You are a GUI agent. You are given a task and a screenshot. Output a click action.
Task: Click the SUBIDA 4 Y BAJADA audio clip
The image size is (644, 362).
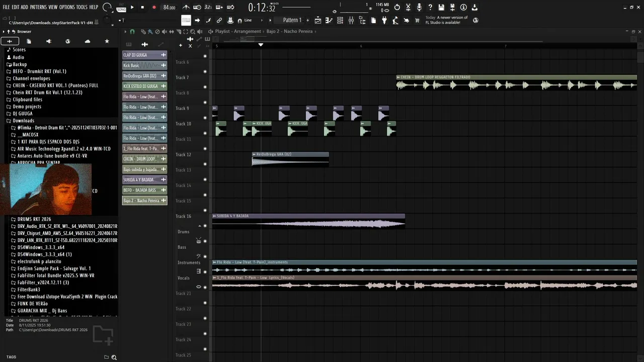pyautogui.click(x=308, y=221)
